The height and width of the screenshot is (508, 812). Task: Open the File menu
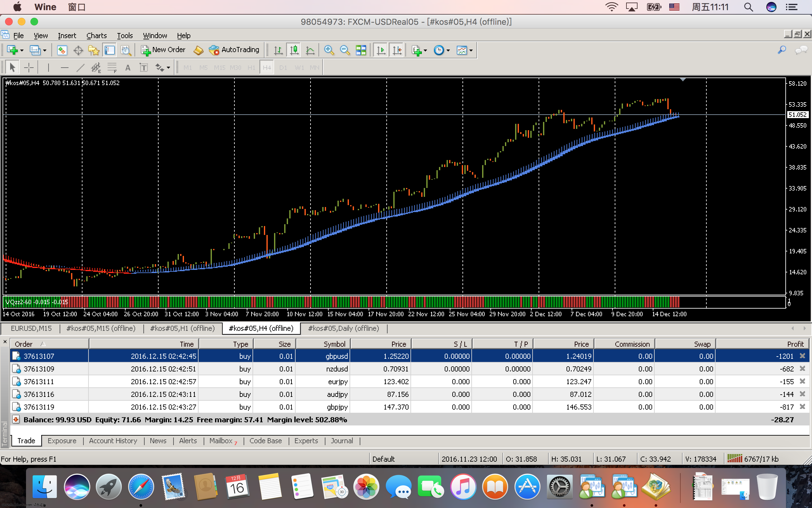[18, 36]
